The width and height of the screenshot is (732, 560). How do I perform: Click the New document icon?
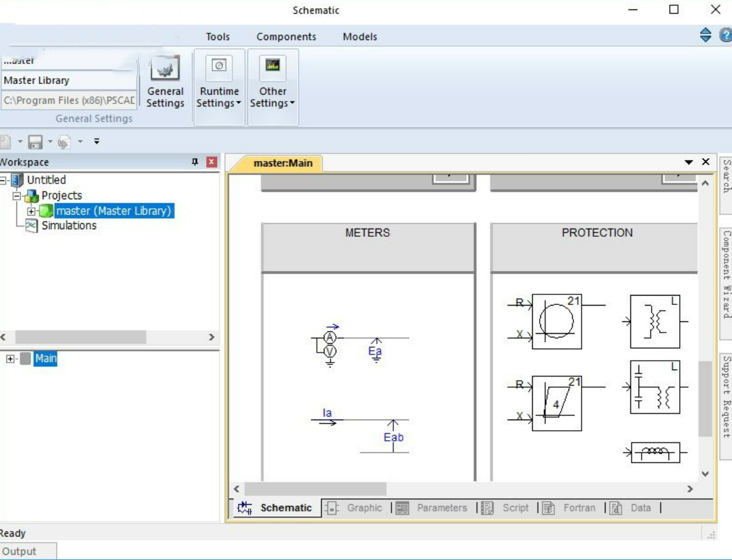[5, 142]
